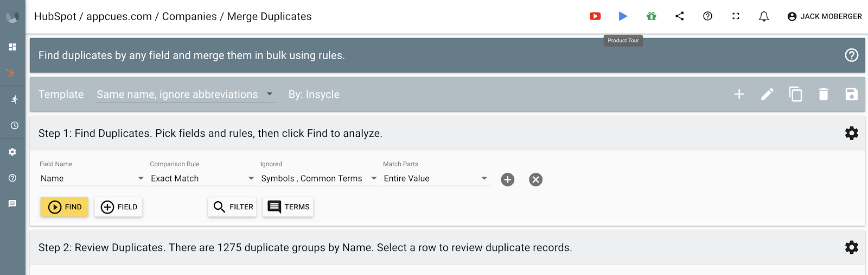The width and height of the screenshot is (868, 275).
Task: Click the banner text about finding duplicates
Action: point(192,55)
